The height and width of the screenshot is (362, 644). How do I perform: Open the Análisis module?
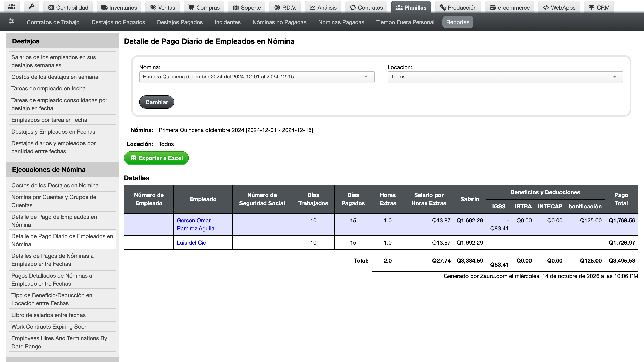click(x=323, y=7)
